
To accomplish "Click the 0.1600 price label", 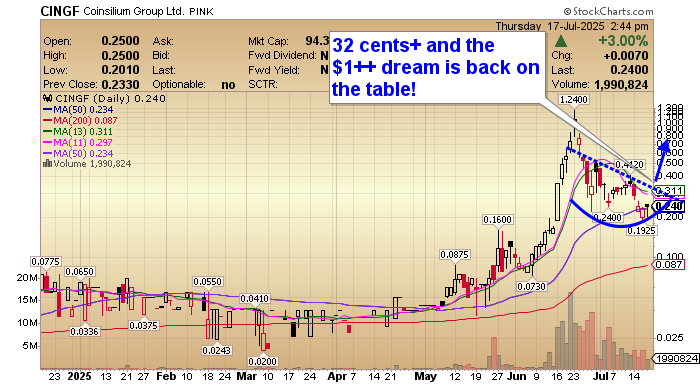I will tap(497, 220).
